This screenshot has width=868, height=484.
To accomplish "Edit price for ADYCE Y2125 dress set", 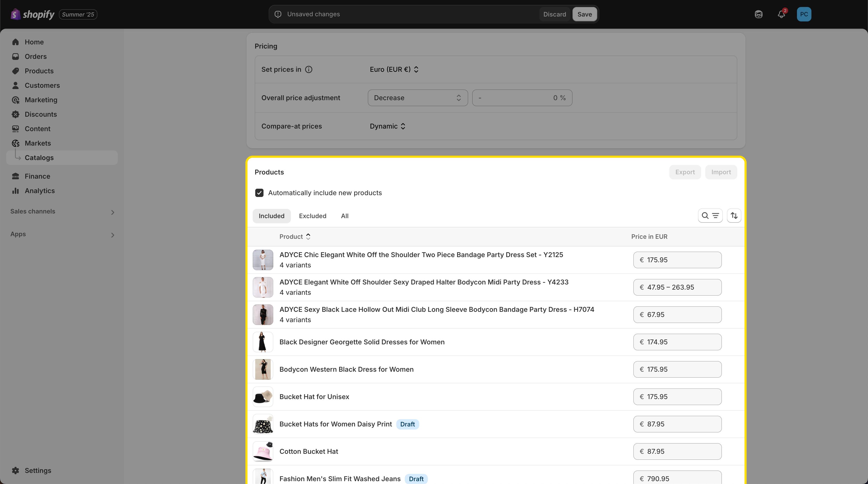I will [677, 260].
